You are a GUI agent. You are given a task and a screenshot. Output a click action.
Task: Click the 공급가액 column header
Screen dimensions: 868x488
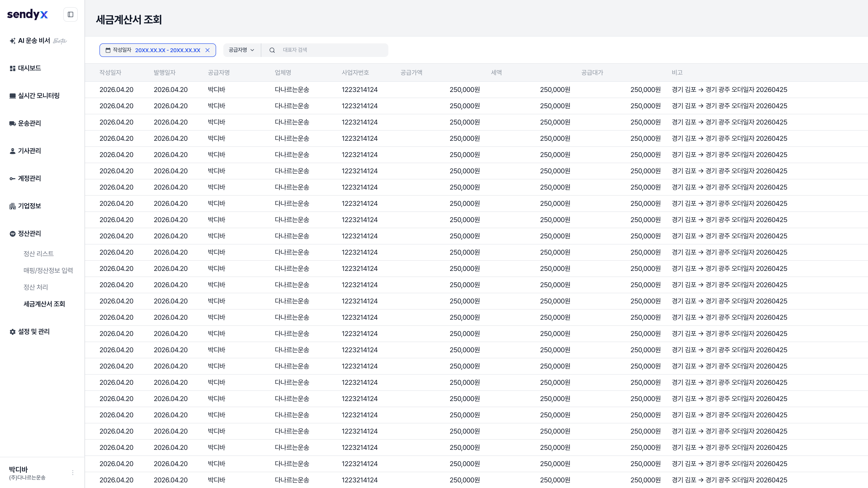coord(411,73)
